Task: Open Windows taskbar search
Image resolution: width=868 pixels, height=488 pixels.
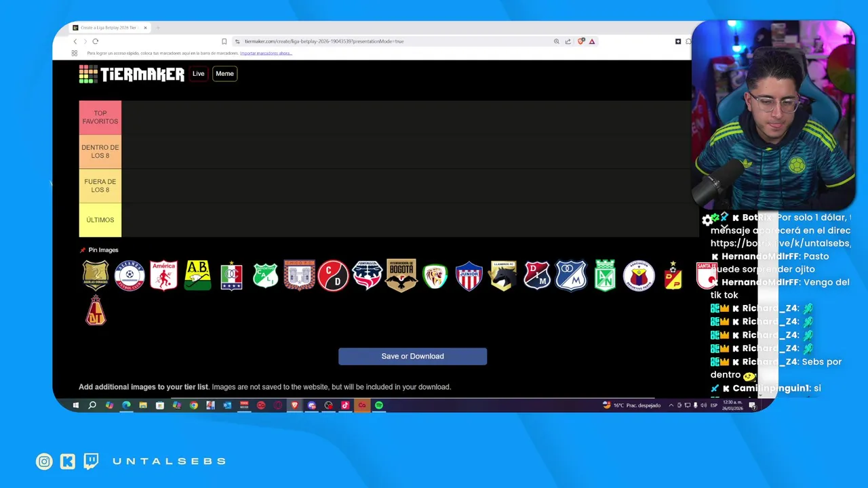Action: (92, 405)
